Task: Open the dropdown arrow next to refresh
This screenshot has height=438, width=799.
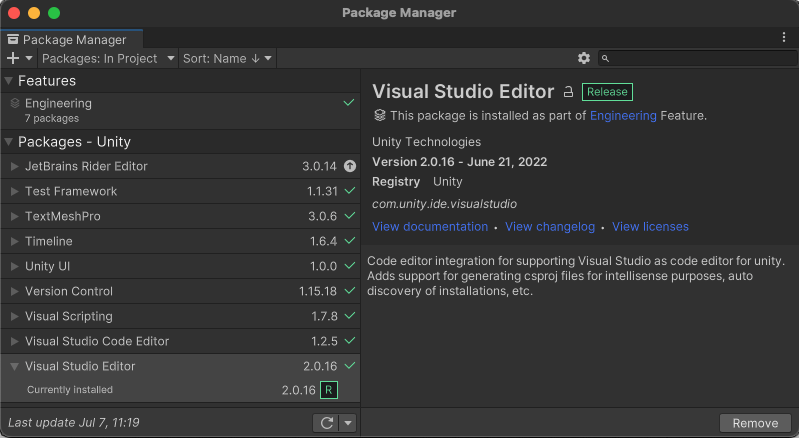Action: coord(348,423)
